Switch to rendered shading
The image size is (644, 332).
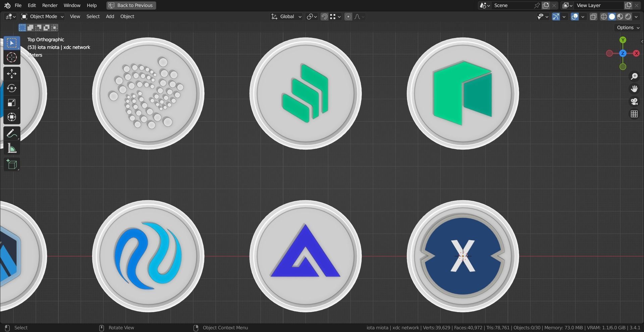pos(628,16)
